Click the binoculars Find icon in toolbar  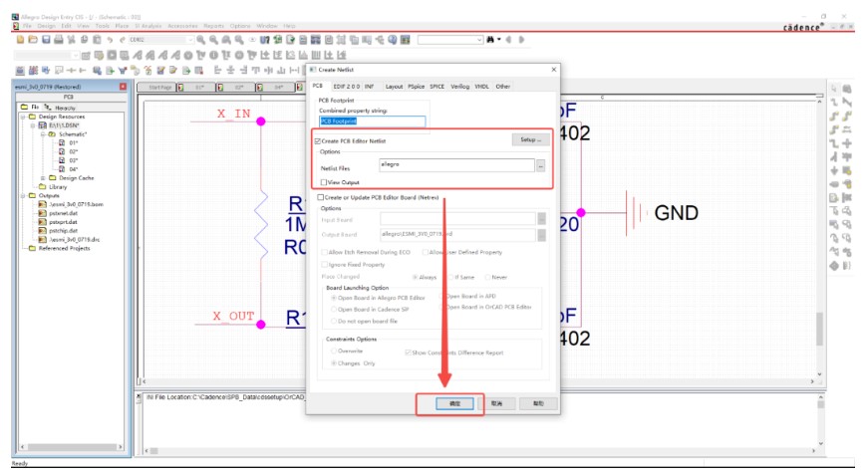click(490, 39)
